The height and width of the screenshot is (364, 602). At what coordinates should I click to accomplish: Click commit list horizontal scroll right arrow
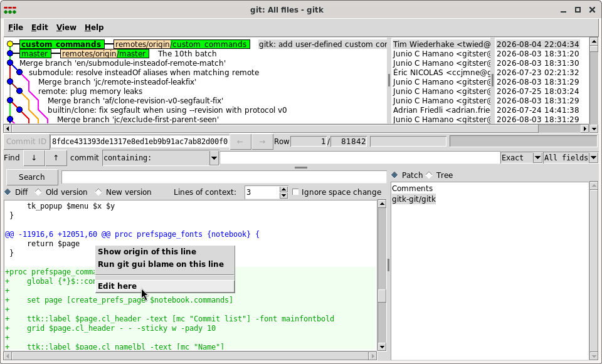point(584,128)
